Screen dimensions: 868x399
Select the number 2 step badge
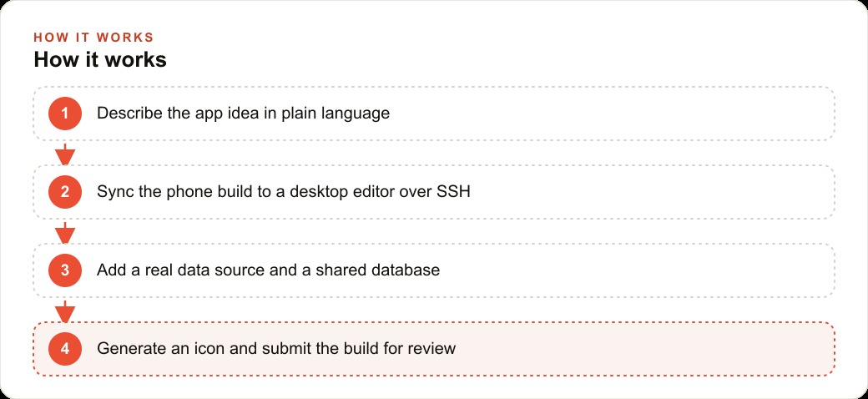65,192
